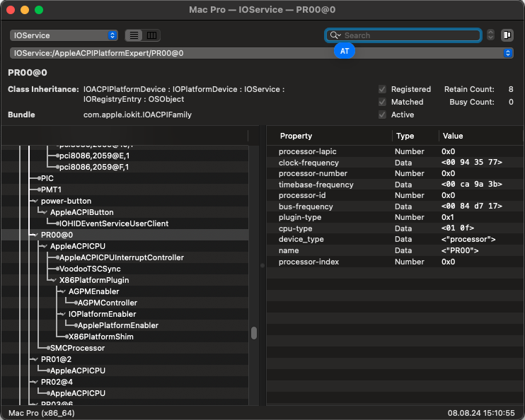The image size is (525, 420).
Task: Select the plugin-type property row
Action: [395, 218]
